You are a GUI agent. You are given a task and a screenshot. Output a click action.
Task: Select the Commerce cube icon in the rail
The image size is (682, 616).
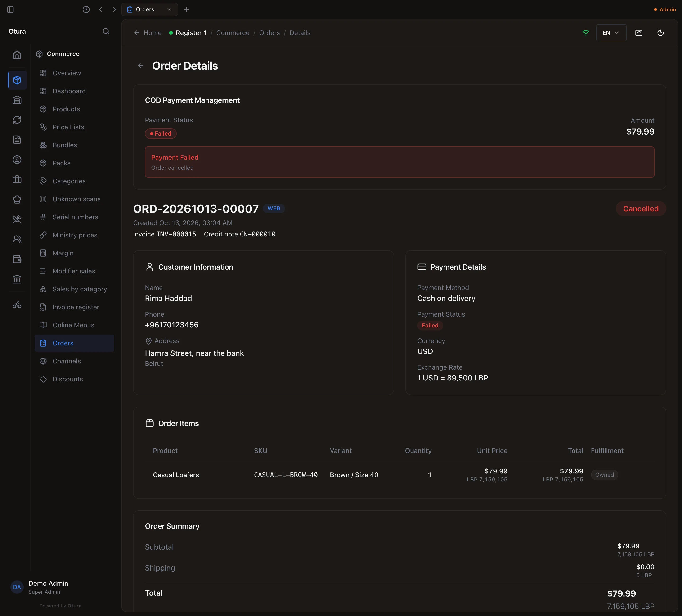(17, 80)
